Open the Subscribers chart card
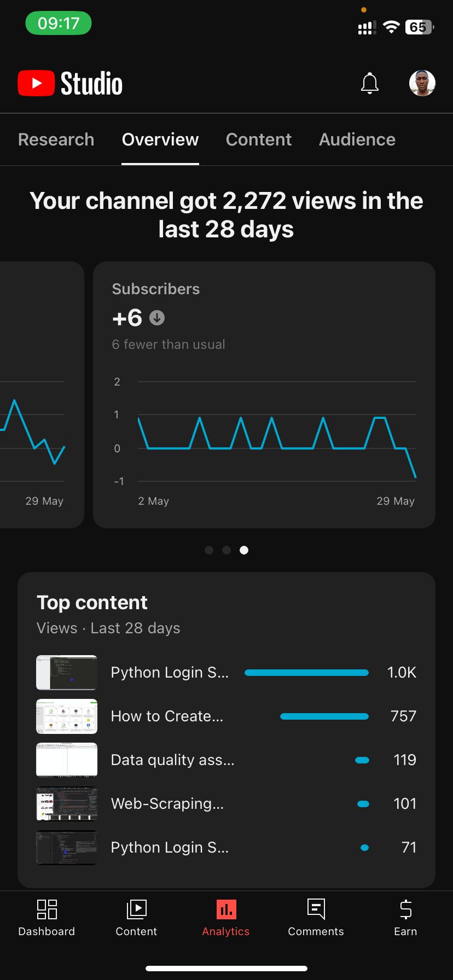453x980 pixels. (x=264, y=394)
